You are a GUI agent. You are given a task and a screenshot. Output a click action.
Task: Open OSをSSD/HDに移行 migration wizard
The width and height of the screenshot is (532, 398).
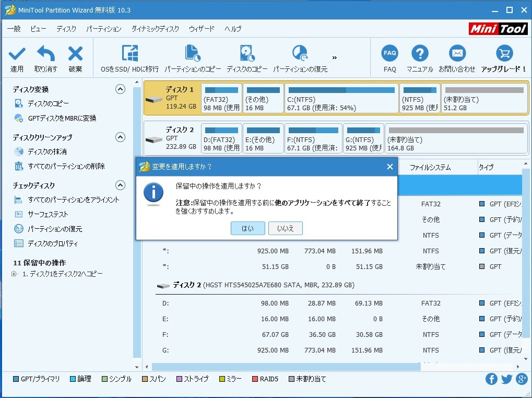[x=129, y=54]
